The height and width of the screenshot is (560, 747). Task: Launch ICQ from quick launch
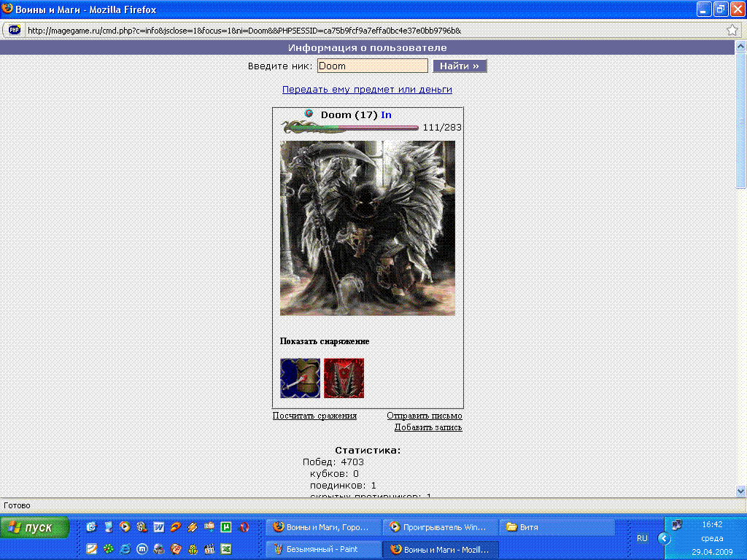tap(108, 548)
